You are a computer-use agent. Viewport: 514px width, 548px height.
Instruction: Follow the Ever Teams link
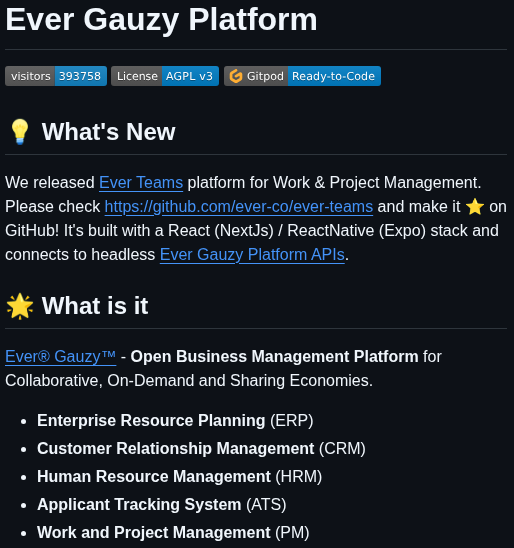point(141,182)
